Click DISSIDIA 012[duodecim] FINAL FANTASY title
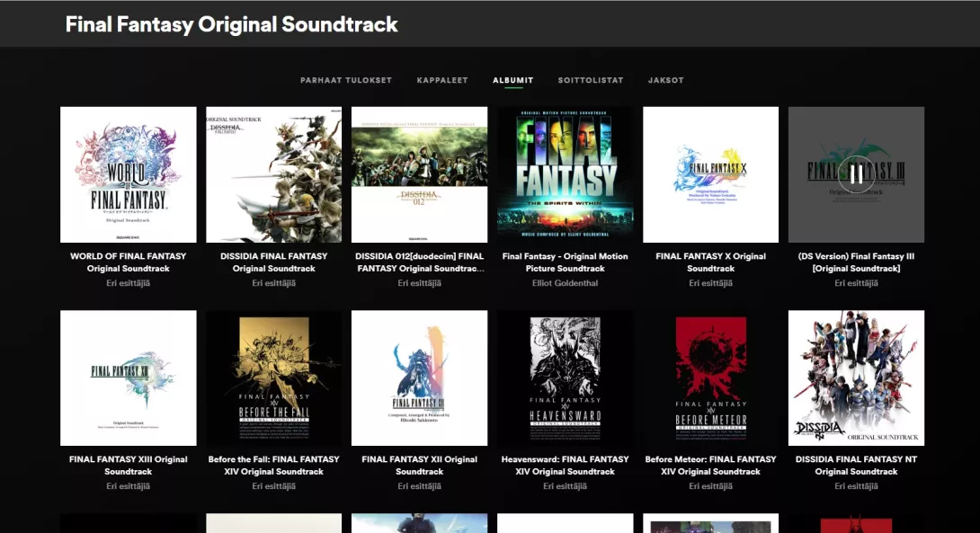This screenshot has width=980, height=533. (419, 262)
